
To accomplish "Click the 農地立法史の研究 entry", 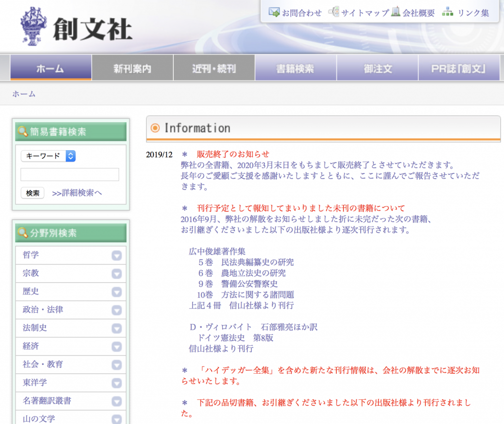I will point(253,273).
